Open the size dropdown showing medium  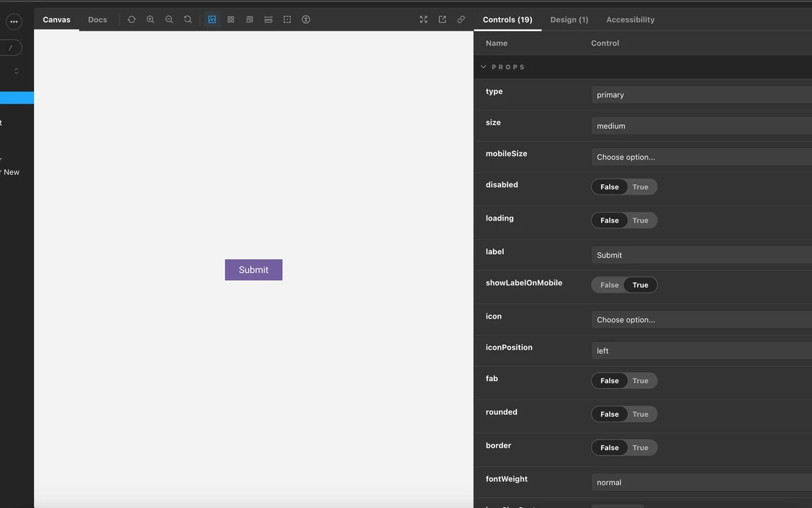pos(702,126)
